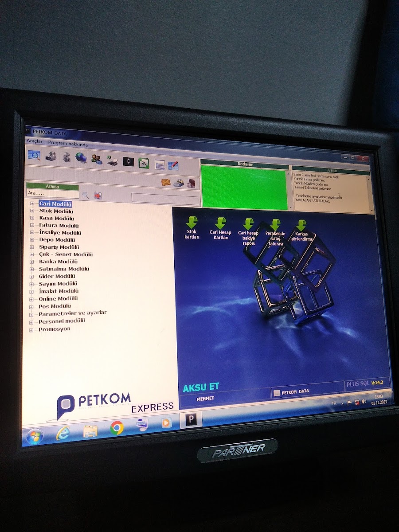Click the magnifier search icon beside Ara field
This screenshot has width=399, height=532.
click(x=86, y=195)
